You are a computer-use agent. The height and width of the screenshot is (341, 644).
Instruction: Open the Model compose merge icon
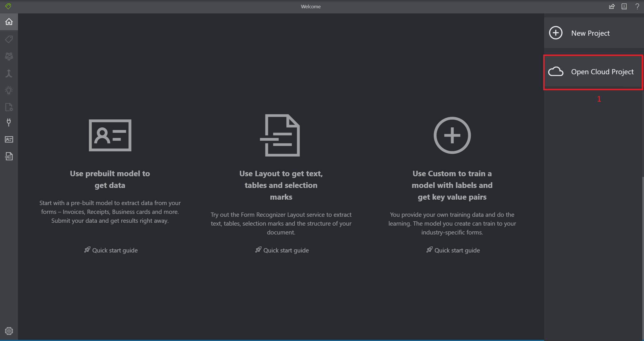tap(9, 73)
